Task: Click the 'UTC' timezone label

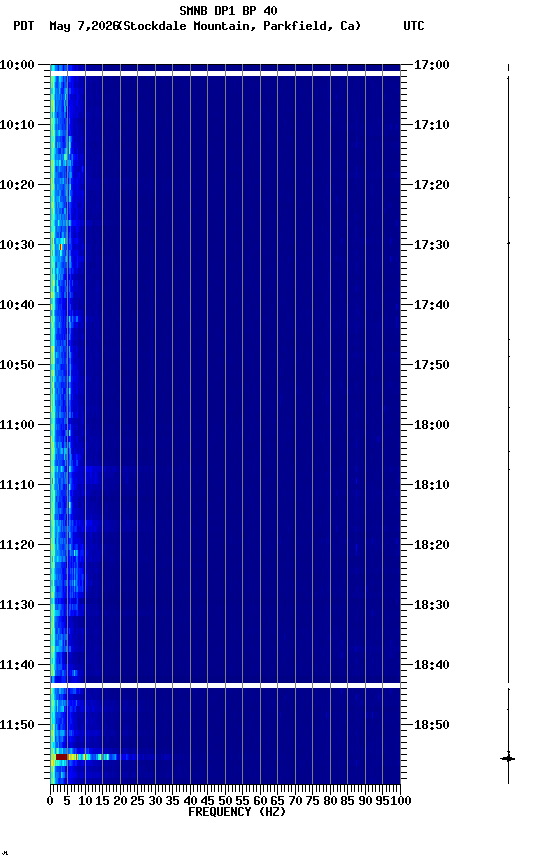Action: [x=414, y=26]
